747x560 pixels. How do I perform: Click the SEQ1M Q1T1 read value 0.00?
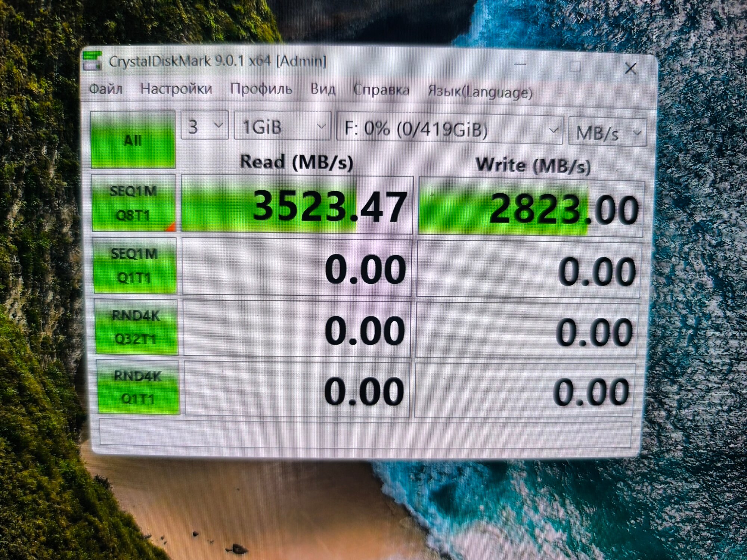pos(297,267)
